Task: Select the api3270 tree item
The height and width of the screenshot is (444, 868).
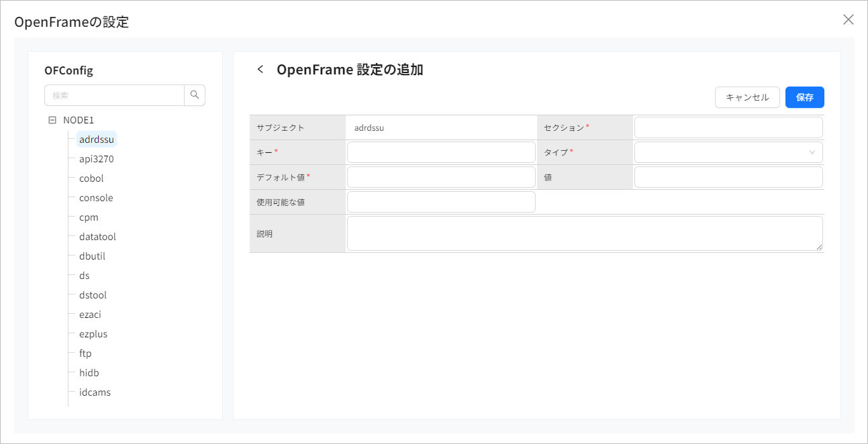Action: point(95,158)
